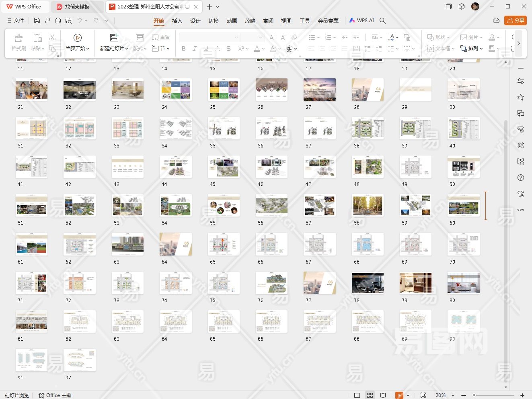Switch to normal view in status bar
This screenshot has width=532, height=399.
pyautogui.click(x=357, y=395)
